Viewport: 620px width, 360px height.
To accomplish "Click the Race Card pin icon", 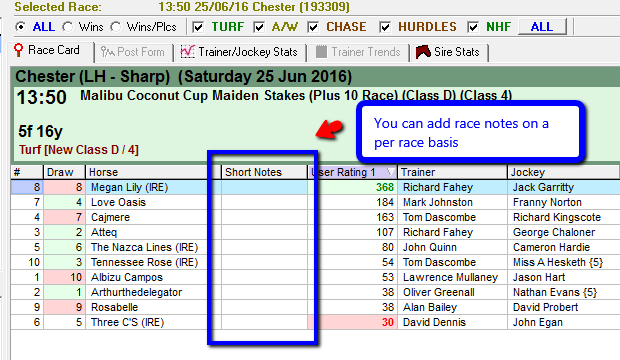I will click(18, 50).
